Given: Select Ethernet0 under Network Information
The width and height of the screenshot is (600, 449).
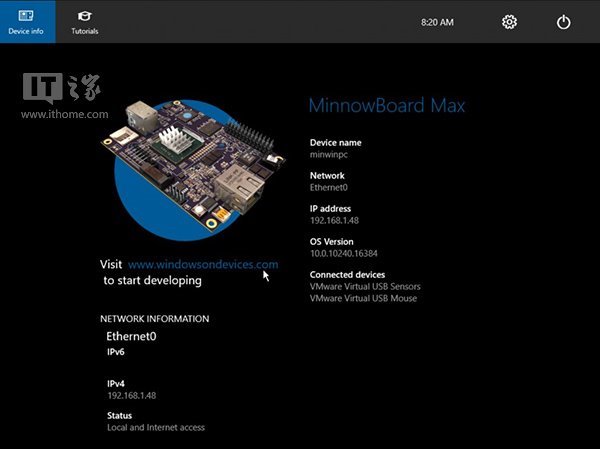Looking at the screenshot, I should point(131,336).
